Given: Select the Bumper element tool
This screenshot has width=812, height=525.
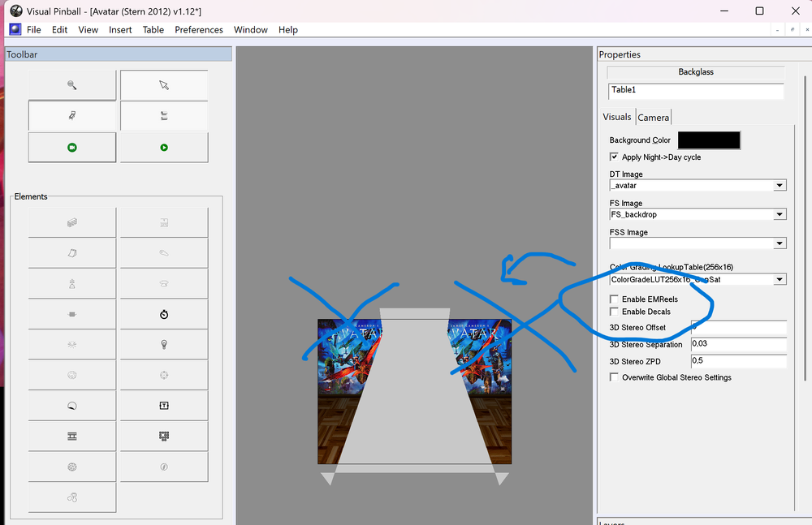Looking at the screenshot, I should point(164,284).
